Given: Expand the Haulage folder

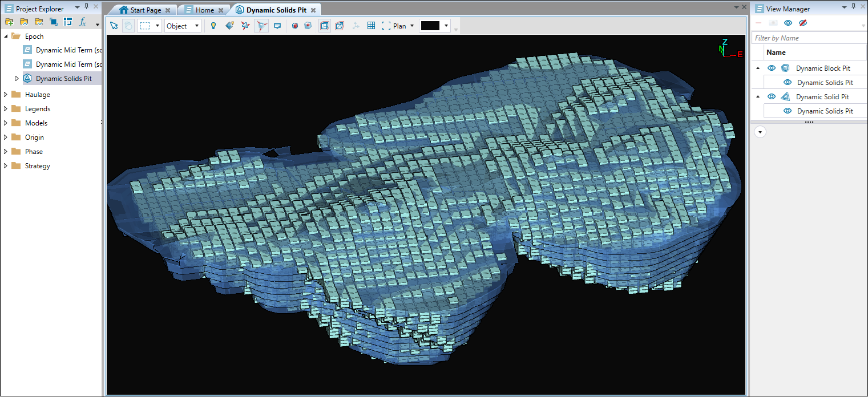Looking at the screenshot, I should pos(6,95).
